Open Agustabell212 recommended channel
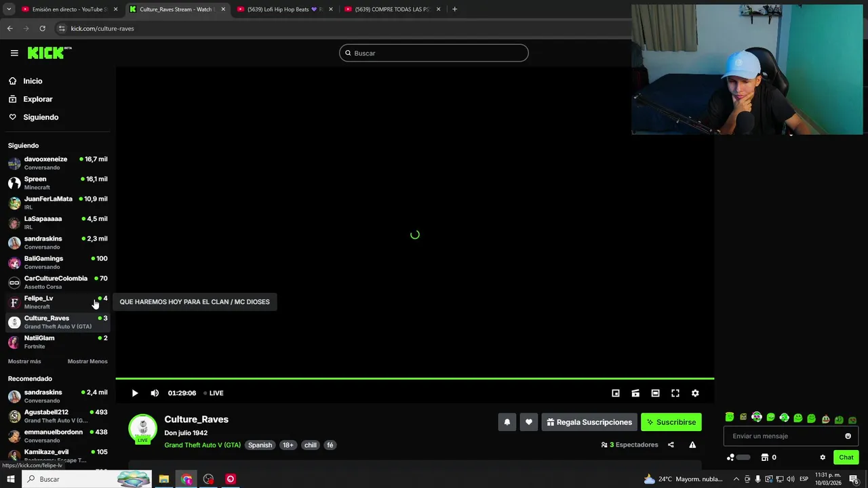 [58, 416]
